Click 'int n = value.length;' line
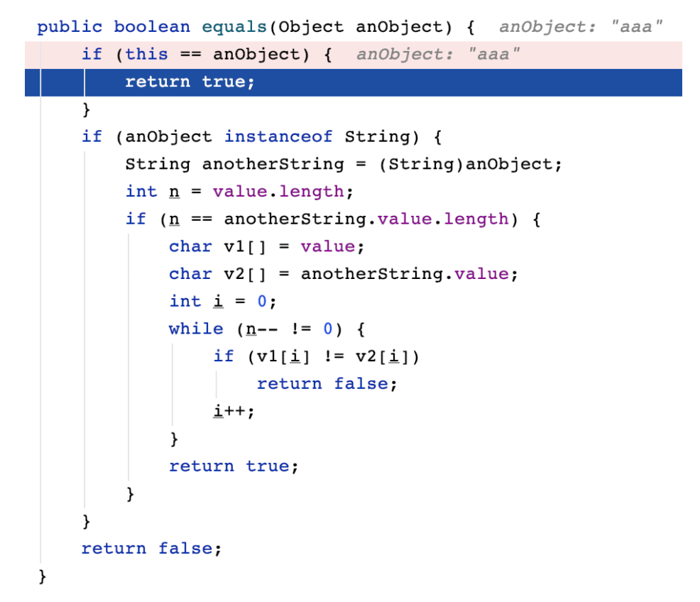This screenshot has height=602, width=700. (x=239, y=192)
